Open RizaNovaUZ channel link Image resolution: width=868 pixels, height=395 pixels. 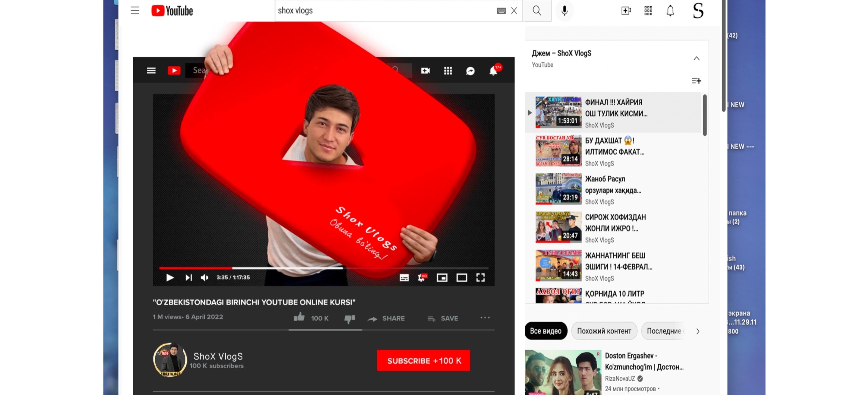click(620, 378)
